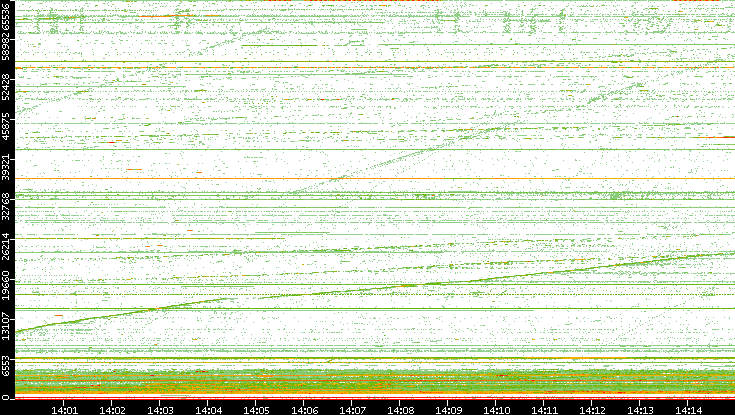Select the 65536 vertical axis label
Screen dimensions: 735x415
5,15
